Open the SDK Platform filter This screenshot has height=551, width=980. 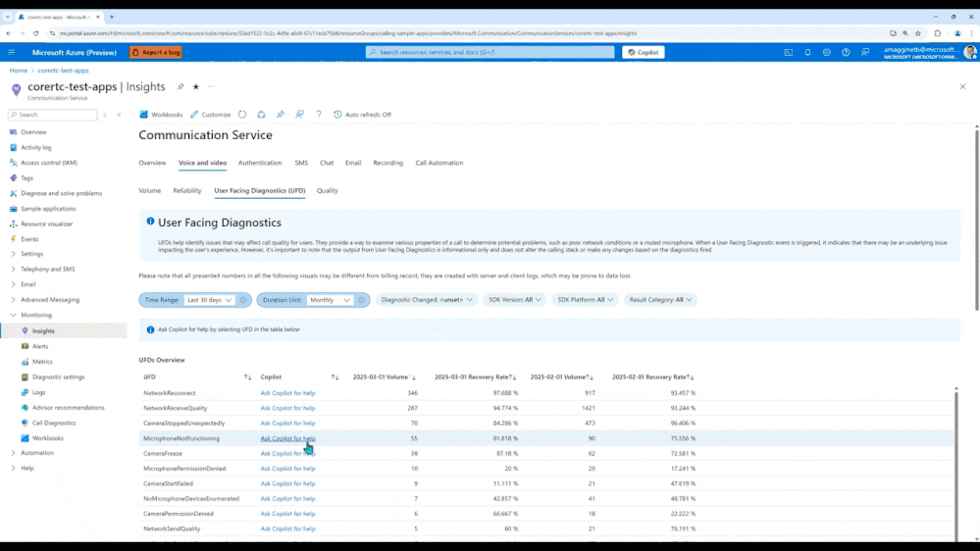click(585, 300)
